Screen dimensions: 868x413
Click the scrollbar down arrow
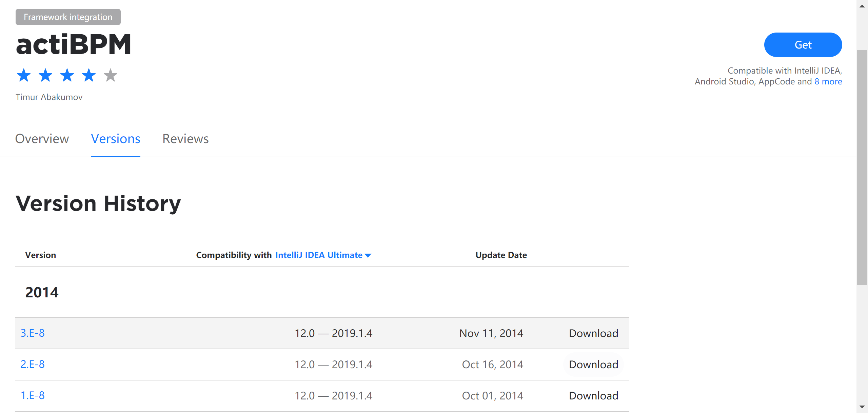862,407
